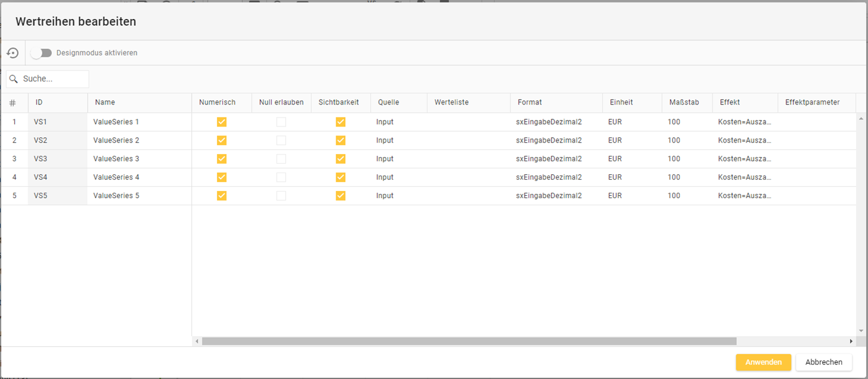
Task: Check Null erlauben for ValueSeries 5
Action: pyautogui.click(x=281, y=196)
